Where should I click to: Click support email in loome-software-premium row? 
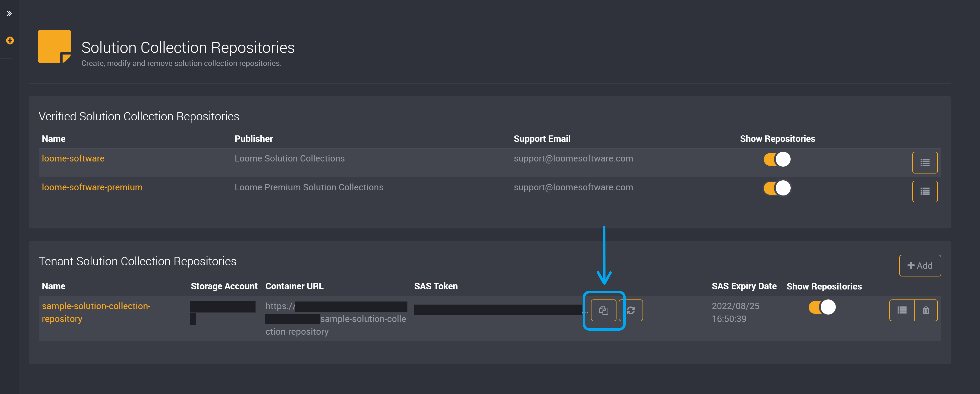tap(573, 187)
